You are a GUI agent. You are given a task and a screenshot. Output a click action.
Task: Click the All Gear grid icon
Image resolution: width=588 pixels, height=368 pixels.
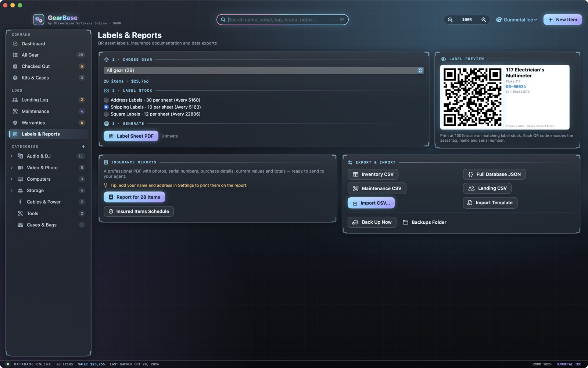(15, 55)
